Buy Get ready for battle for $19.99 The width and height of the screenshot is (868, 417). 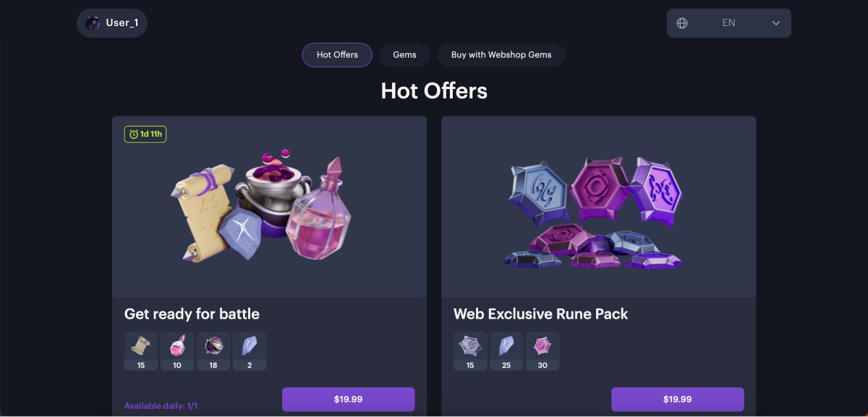point(348,399)
